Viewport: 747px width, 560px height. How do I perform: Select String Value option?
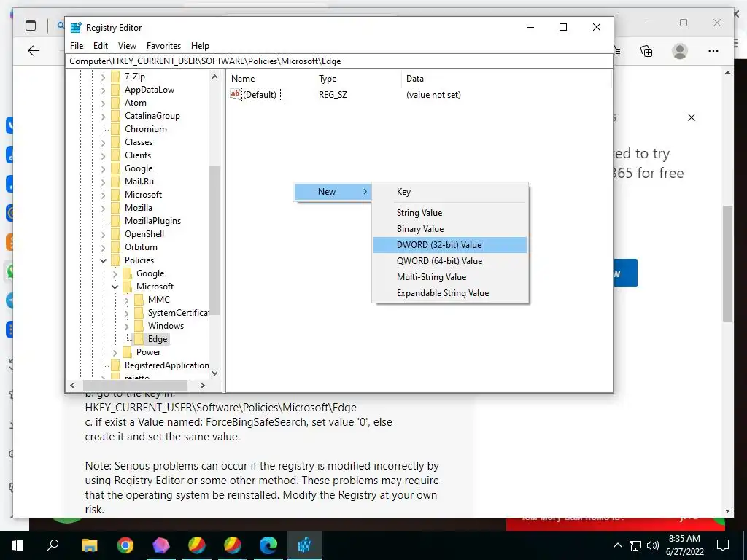[449, 213]
